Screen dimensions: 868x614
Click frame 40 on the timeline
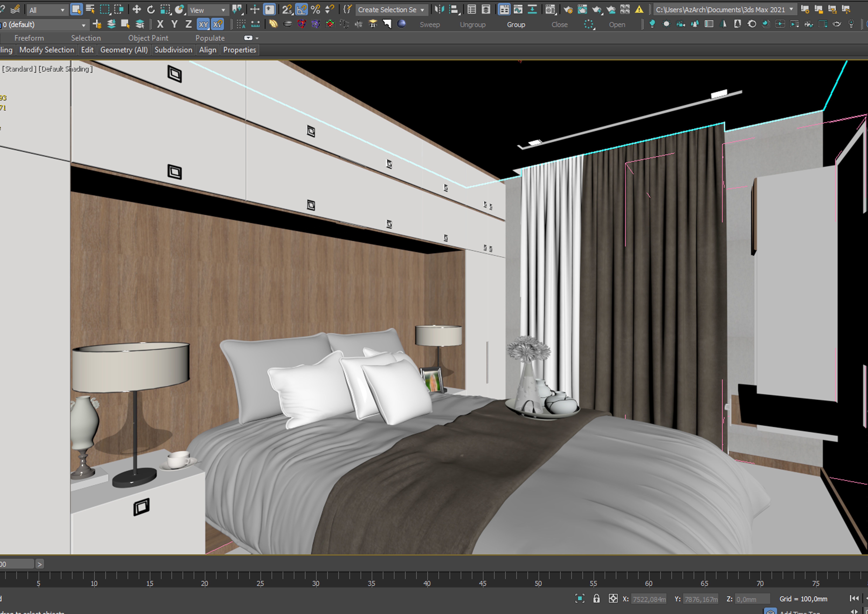427,583
